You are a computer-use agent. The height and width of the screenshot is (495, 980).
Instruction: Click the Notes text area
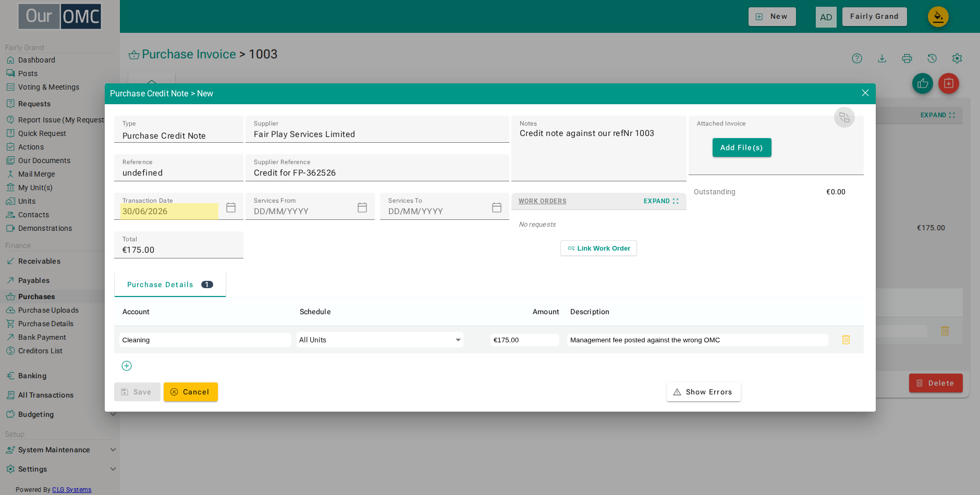[599, 148]
